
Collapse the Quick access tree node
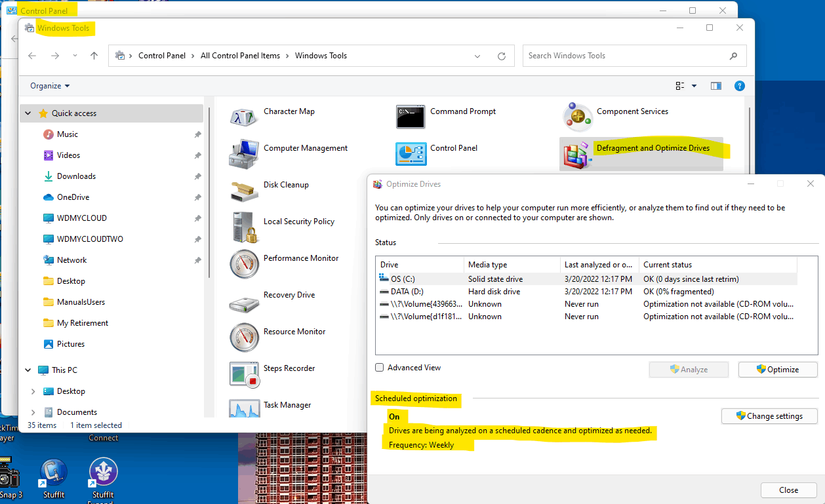(x=28, y=113)
